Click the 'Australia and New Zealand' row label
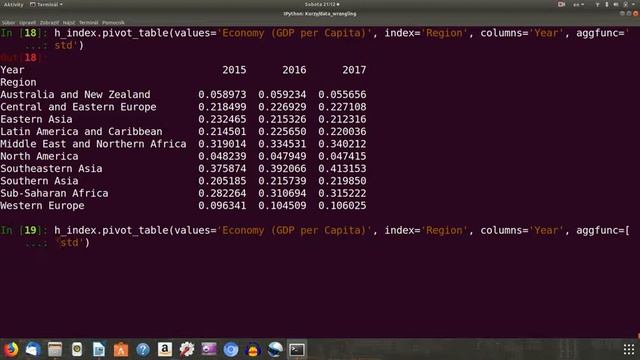This screenshot has height=360, width=640. (x=76, y=95)
